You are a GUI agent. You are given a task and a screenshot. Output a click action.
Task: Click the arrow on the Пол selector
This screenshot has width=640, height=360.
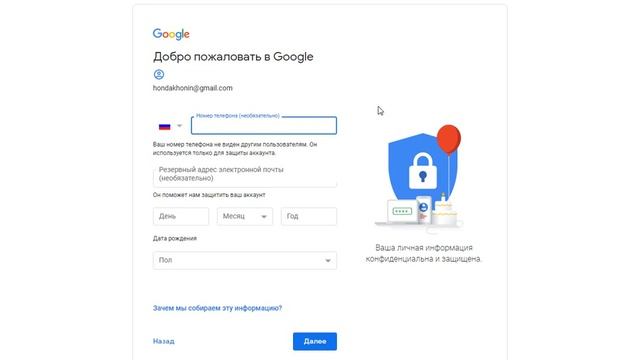tap(327, 261)
